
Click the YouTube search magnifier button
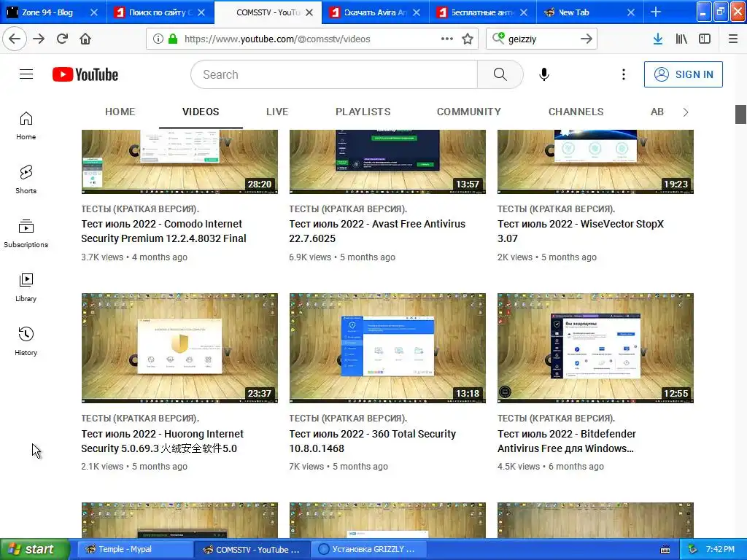pyautogui.click(x=500, y=74)
